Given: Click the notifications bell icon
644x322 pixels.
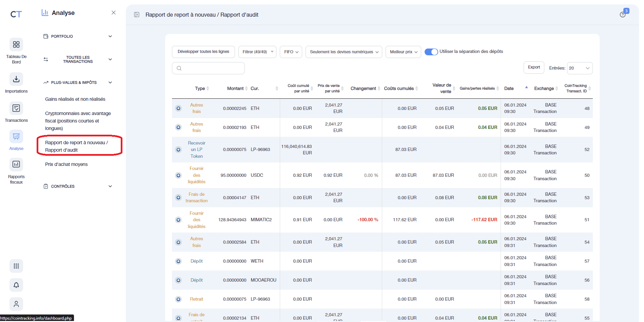Looking at the screenshot, I should point(16,285).
